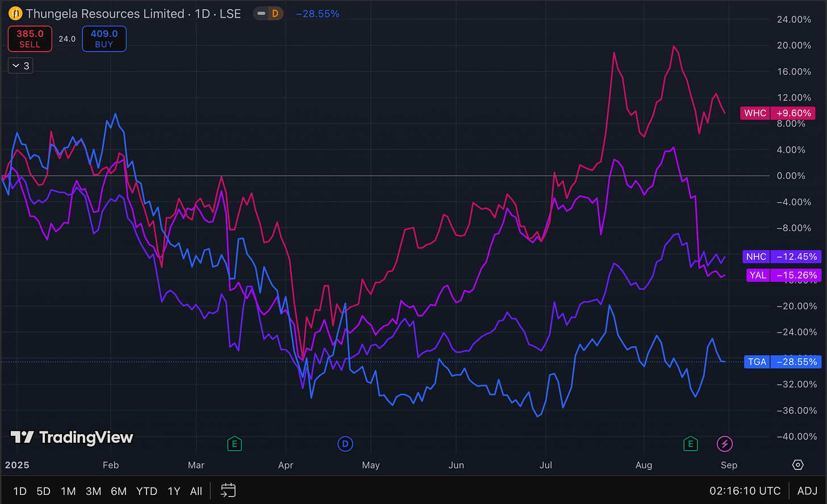Click the 0.00% price scale label
This screenshot has height=504, width=827.
(x=791, y=176)
